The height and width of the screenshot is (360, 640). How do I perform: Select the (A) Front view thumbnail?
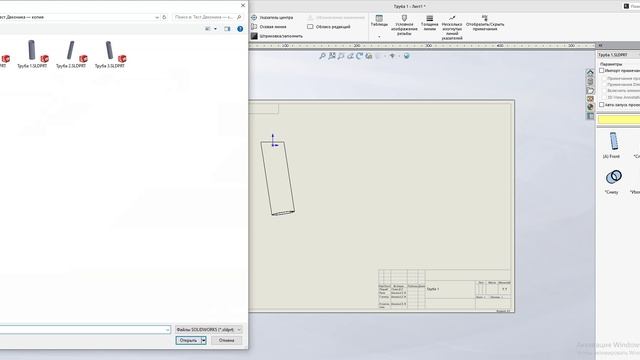[x=613, y=144]
